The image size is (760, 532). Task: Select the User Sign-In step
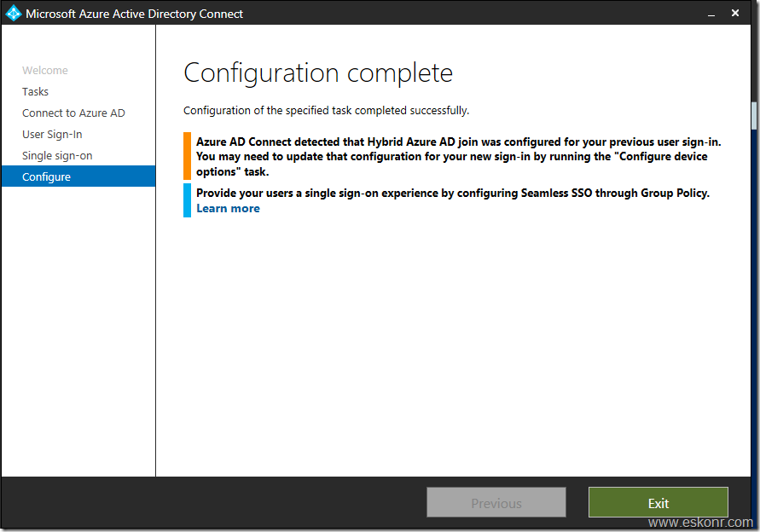point(52,134)
